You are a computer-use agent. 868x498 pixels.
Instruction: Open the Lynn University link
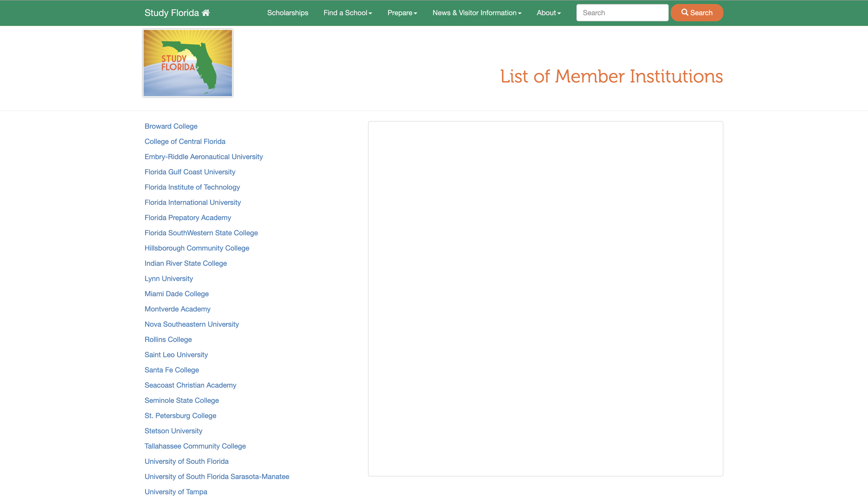[x=168, y=279]
